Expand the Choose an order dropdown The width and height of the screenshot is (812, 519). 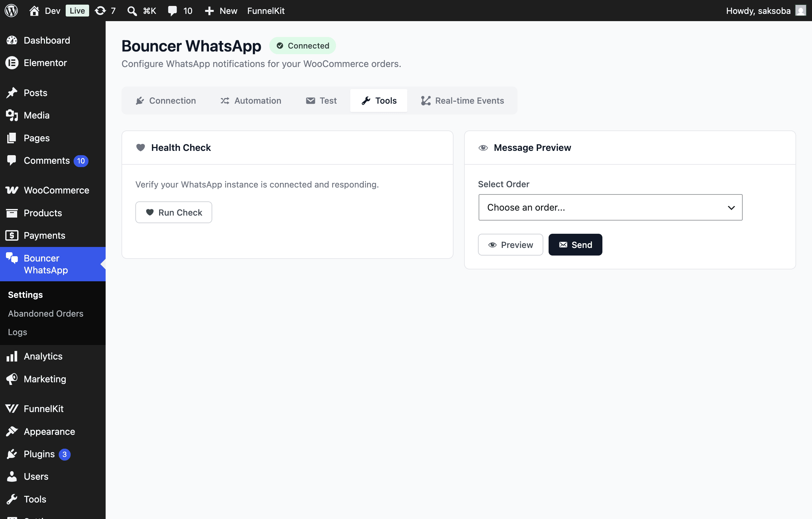(x=610, y=207)
